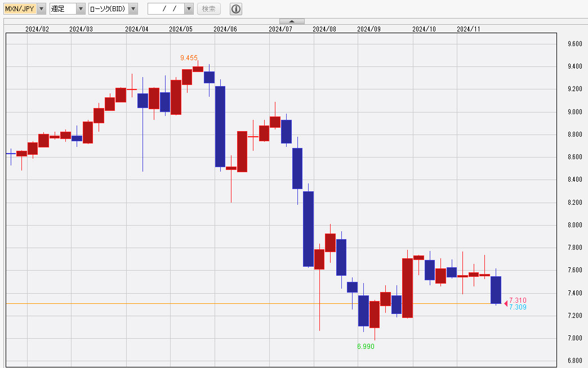Click the 7.400 price axis label

coord(575,293)
